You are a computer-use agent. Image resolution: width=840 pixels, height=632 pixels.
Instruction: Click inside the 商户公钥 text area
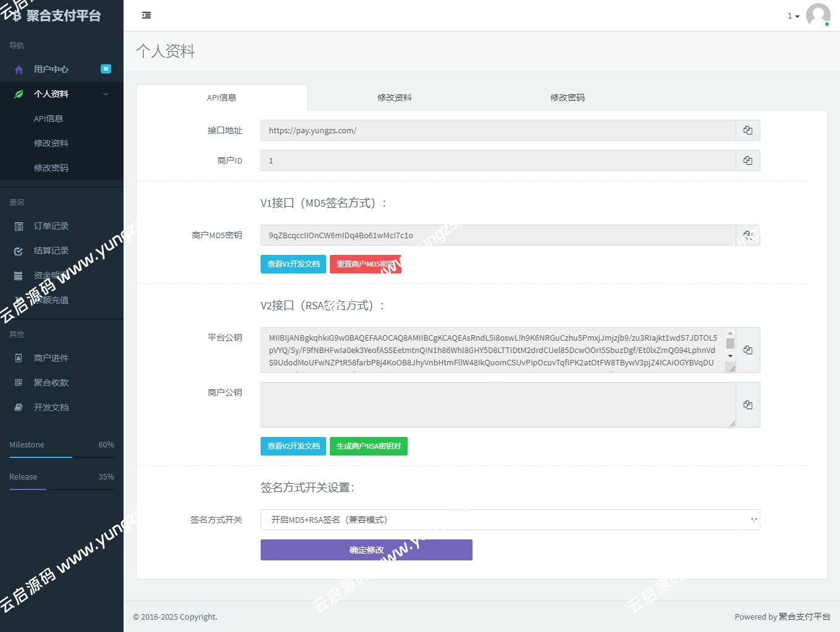497,405
